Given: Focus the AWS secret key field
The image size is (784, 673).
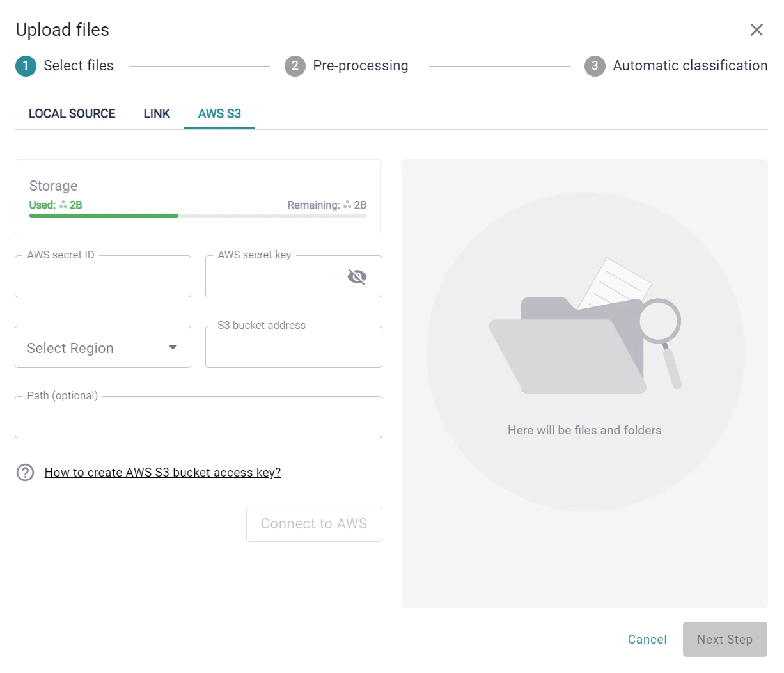Looking at the screenshot, I should click(x=294, y=276).
